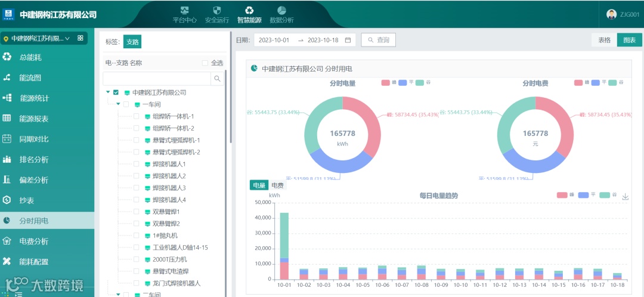Click the 165778 kWh donut center value
The height and width of the screenshot is (297, 644).
click(342, 134)
